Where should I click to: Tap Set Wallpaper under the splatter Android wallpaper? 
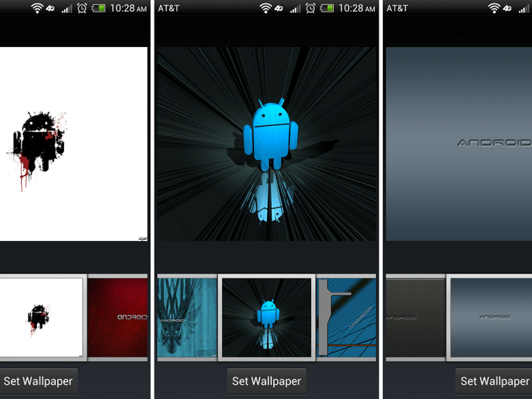tap(39, 381)
